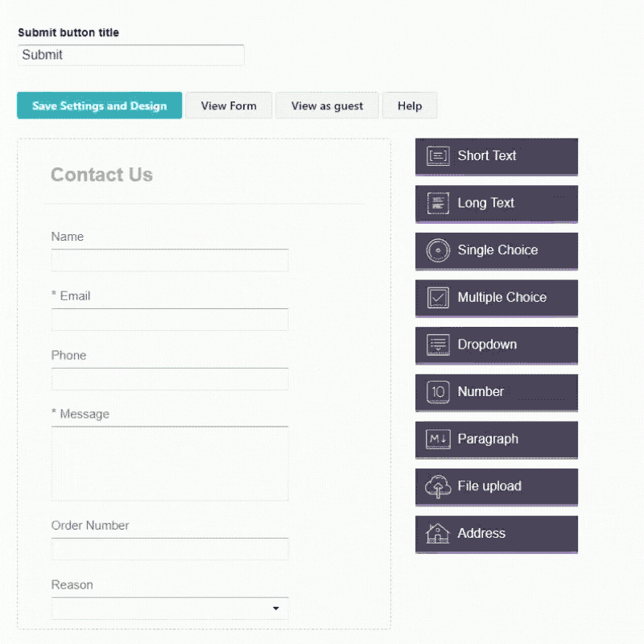Select the Phone field label
Screen dimensions: 644x644
[68, 355]
